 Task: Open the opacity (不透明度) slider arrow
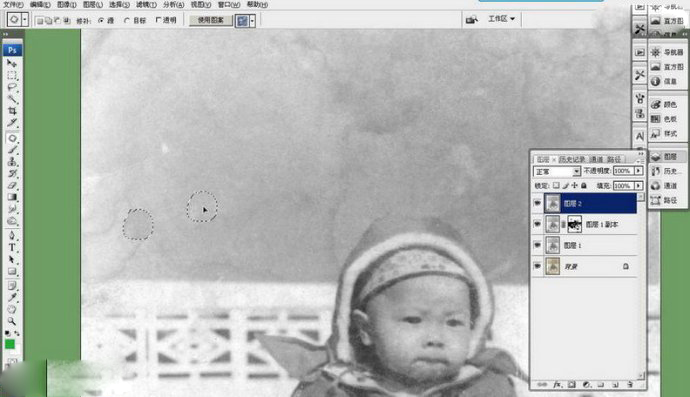coord(639,171)
